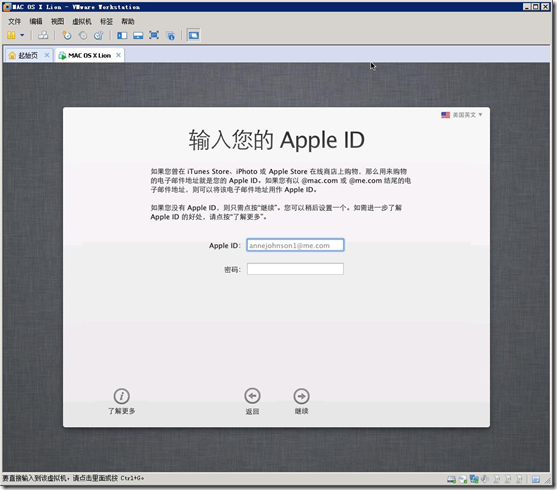Screen dimensions: 557x490
Task: Click the home icon on 起始页 tab
Action: (12, 55)
